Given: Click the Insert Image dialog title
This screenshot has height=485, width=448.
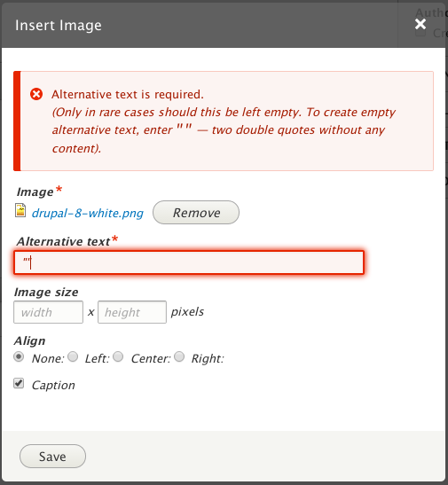Looking at the screenshot, I should point(59,26).
